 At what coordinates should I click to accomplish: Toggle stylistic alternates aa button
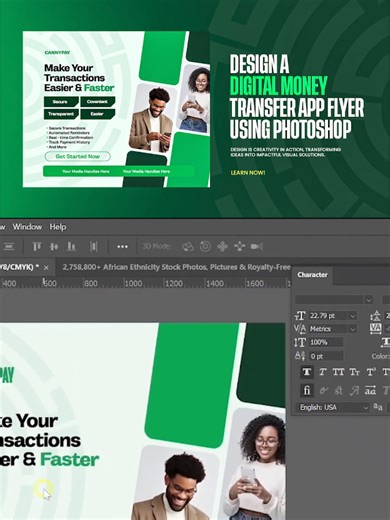370,390
